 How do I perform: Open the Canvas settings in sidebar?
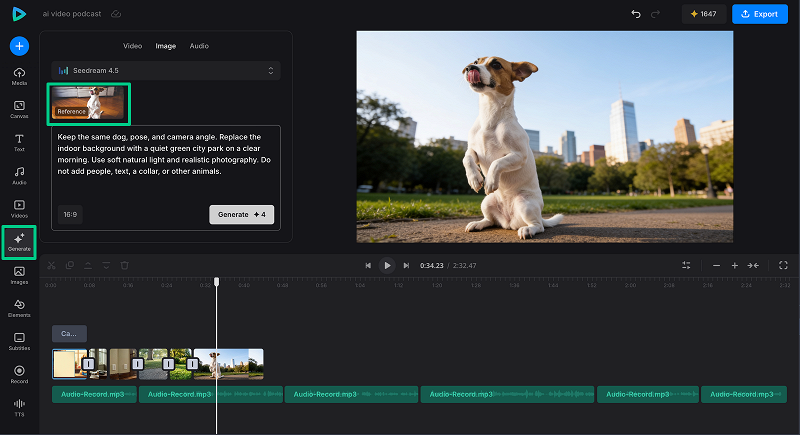coord(19,110)
